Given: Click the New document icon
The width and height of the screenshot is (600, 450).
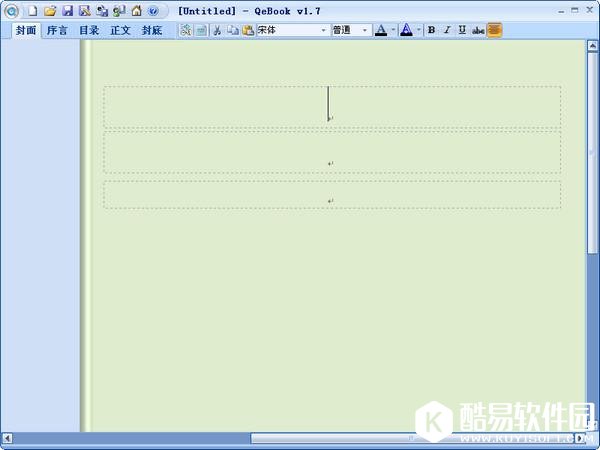Looking at the screenshot, I should coord(32,11).
